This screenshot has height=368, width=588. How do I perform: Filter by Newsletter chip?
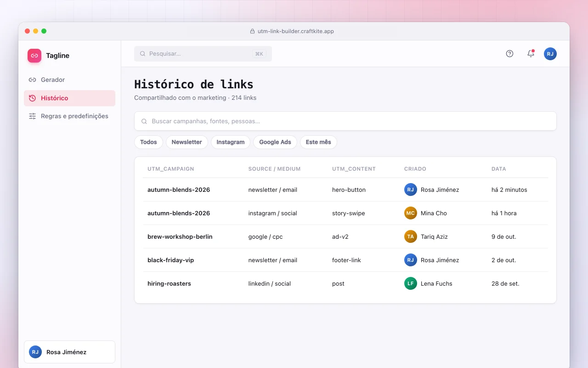click(187, 142)
